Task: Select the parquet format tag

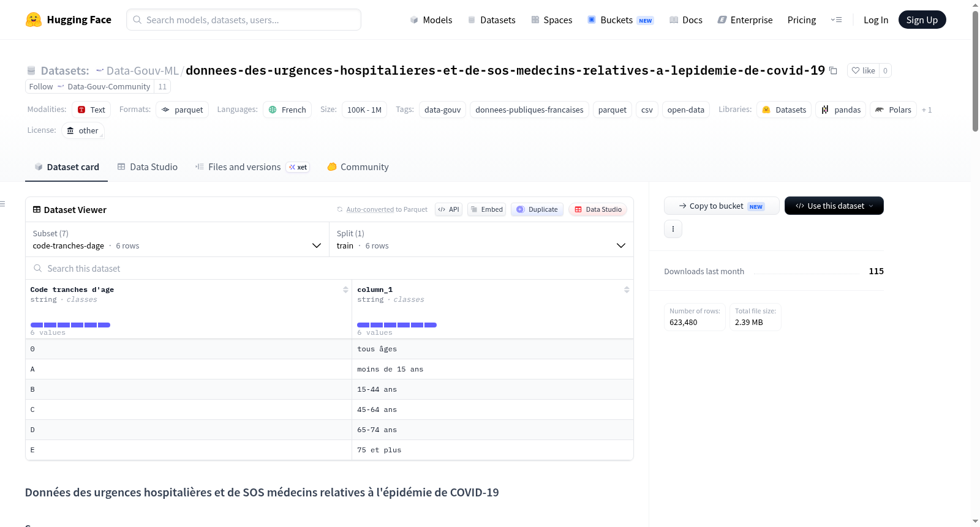Action: click(x=182, y=110)
